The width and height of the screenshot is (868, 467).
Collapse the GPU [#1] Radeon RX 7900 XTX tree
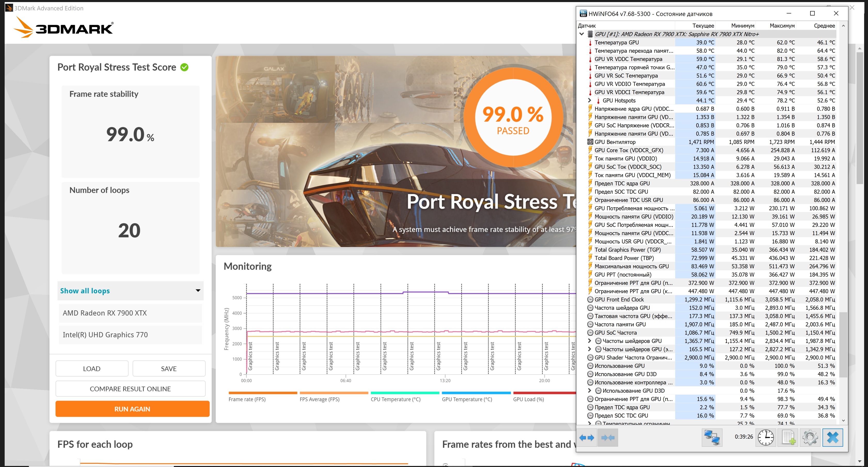(582, 34)
